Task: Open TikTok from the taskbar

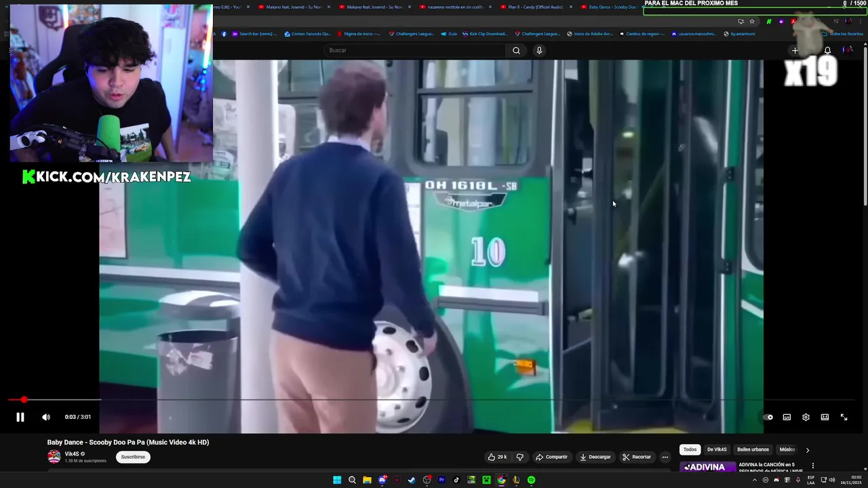Action: 456,480
